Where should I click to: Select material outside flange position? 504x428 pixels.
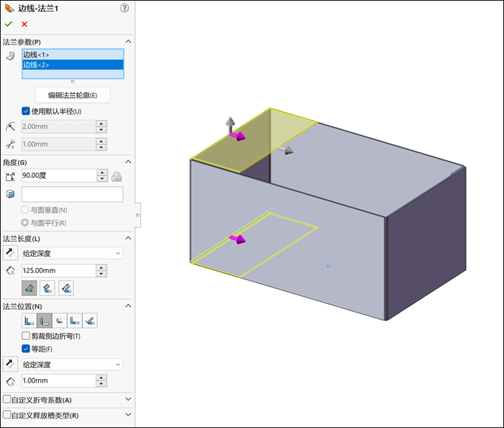tap(45, 321)
